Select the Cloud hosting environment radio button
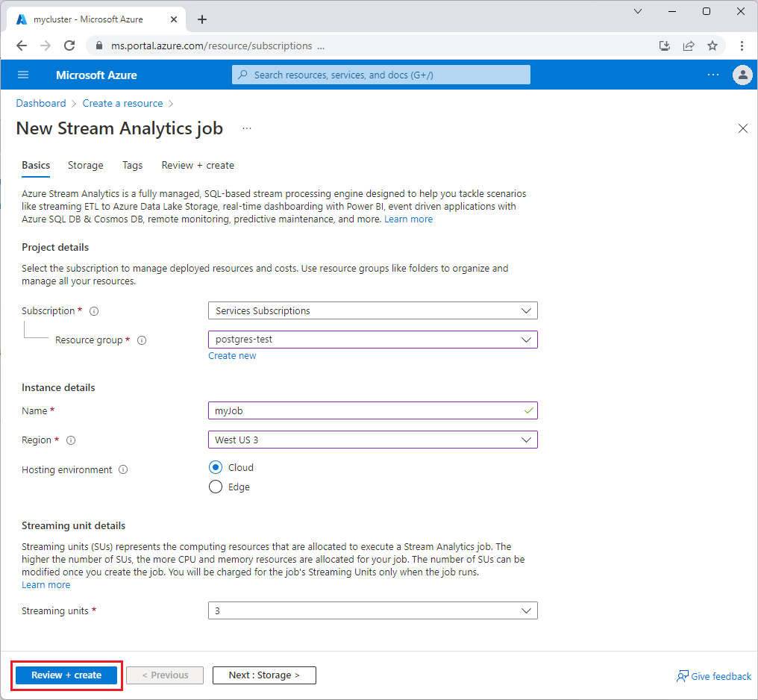 (x=216, y=467)
